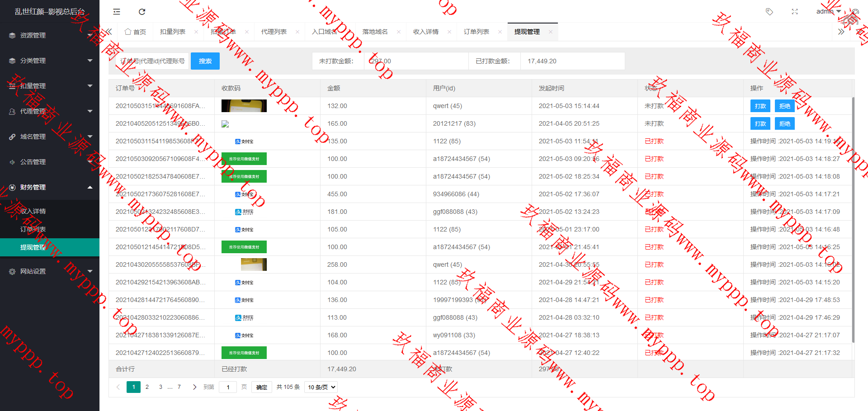This screenshot has width=868, height=411.
Task: Click the sidebar collapse menu icon
Action: (x=117, y=12)
